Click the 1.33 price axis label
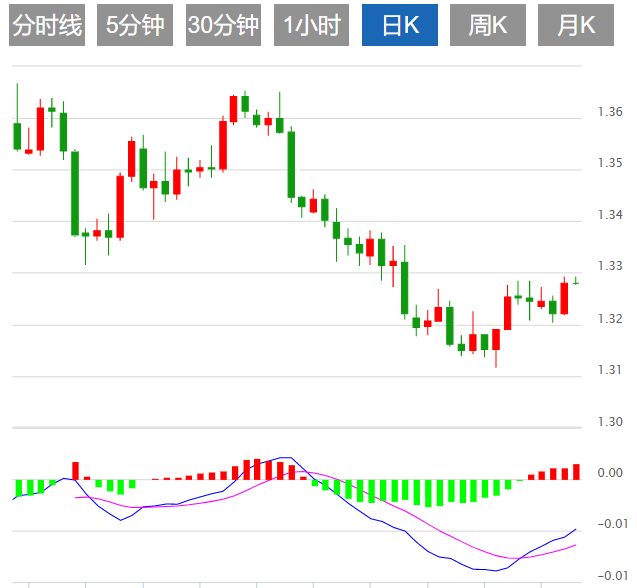Image resolution: width=637 pixels, height=588 pixels. point(610,266)
